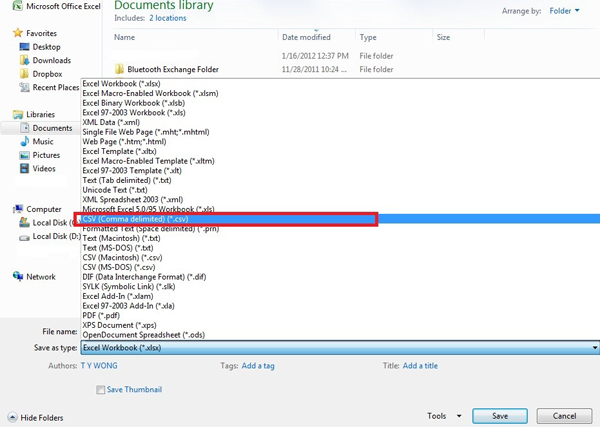Sort by the Type column header
The width and height of the screenshot is (600, 427).
pos(368,37)
